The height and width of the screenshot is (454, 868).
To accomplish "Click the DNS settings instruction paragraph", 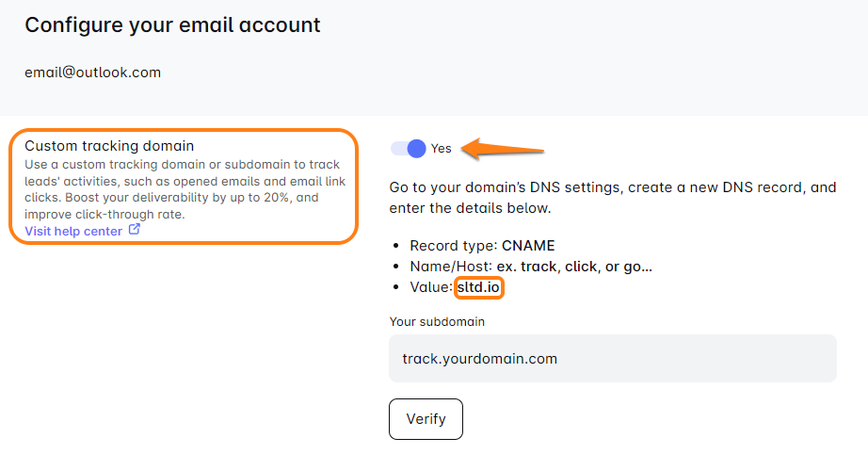I will [612, 197].
